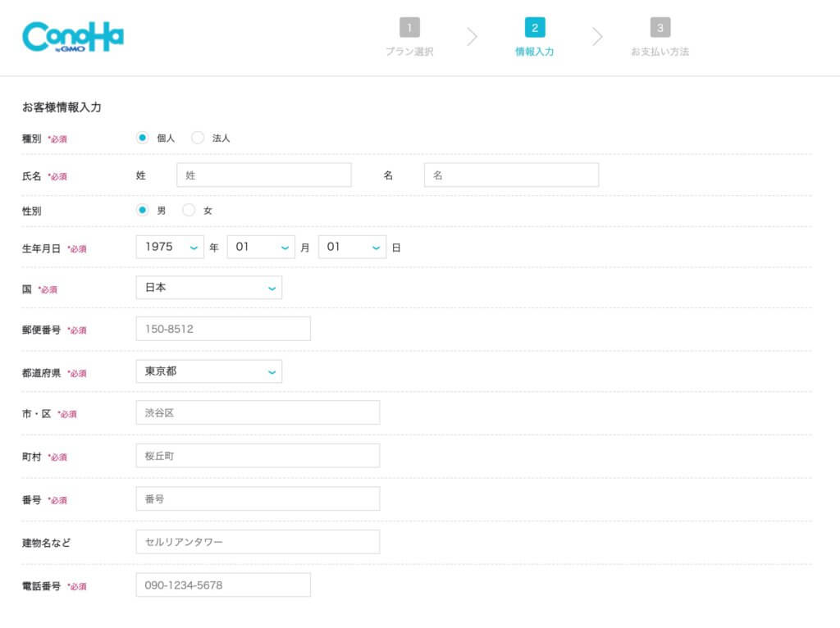The height and width of the screenshot is (628, 840).
Task: Click the 電話番号 phone number field
Action: 223,585
